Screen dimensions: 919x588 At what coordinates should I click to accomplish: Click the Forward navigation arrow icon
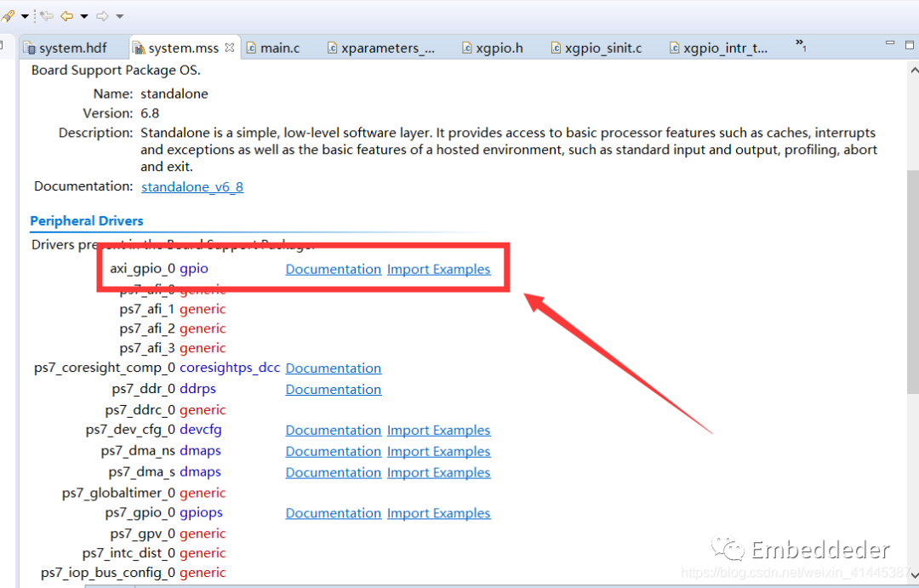[x=102, y=16]
